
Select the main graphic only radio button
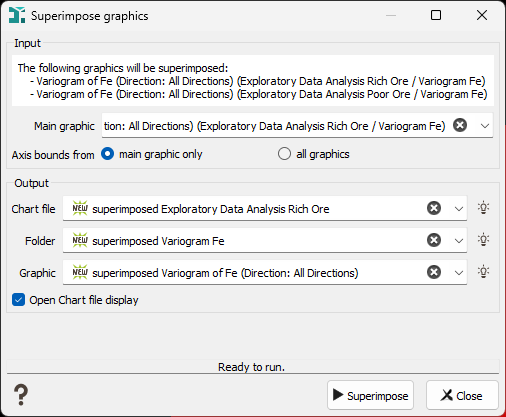click(107, 154)
